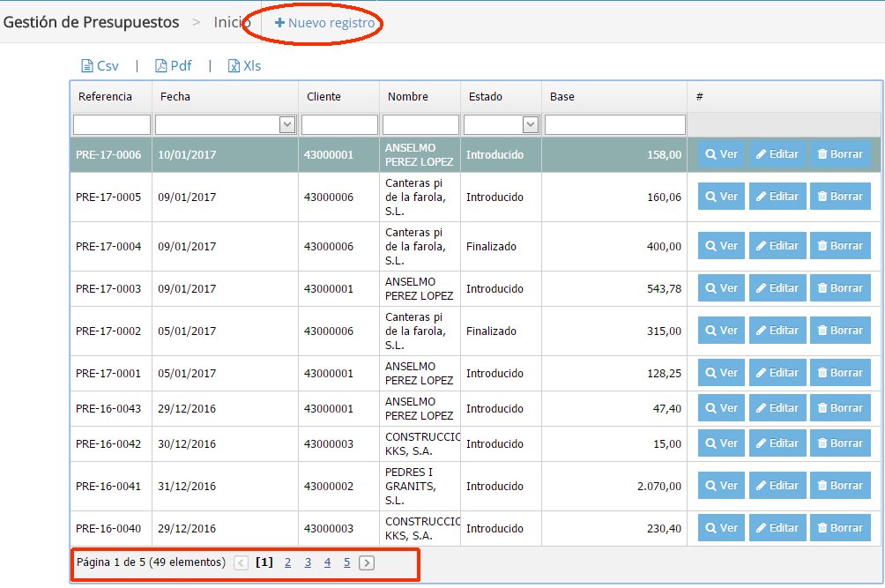Edit budget PRE-16-0041
Viewport: 885px width, 588px height.
(777, 485)
